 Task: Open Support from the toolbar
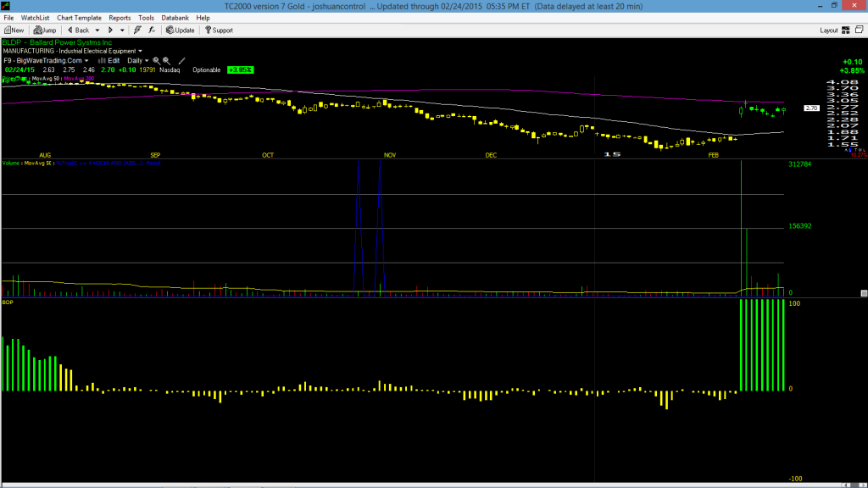click(x=219, y=30)
